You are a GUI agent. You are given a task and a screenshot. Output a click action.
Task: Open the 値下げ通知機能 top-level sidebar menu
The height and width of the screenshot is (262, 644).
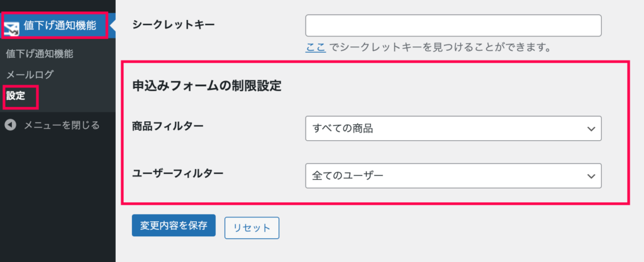tap(55, 25)
